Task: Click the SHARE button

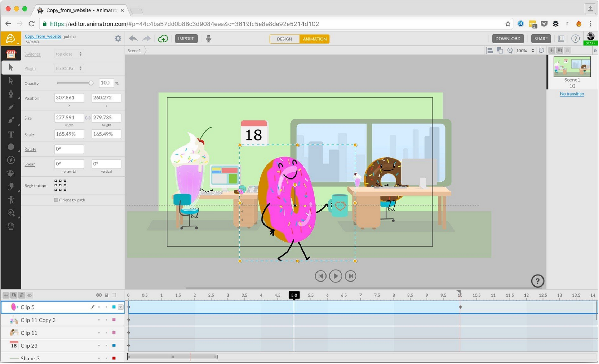Action: tap(540, 39)
